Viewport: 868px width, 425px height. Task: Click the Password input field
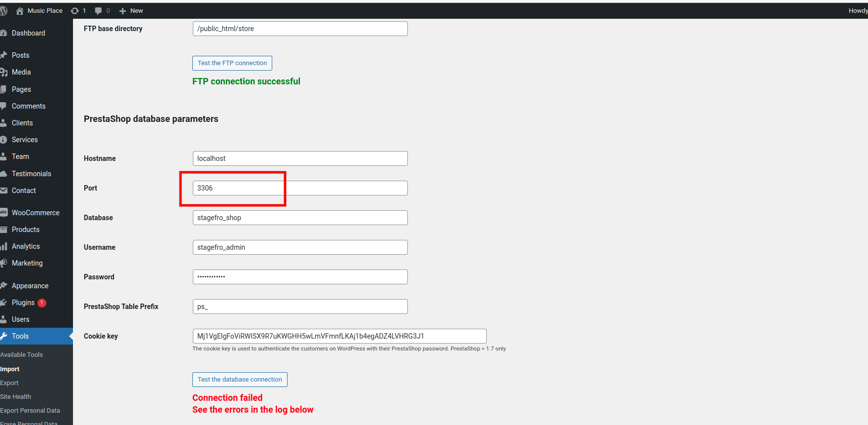click(x=300, y=277)
